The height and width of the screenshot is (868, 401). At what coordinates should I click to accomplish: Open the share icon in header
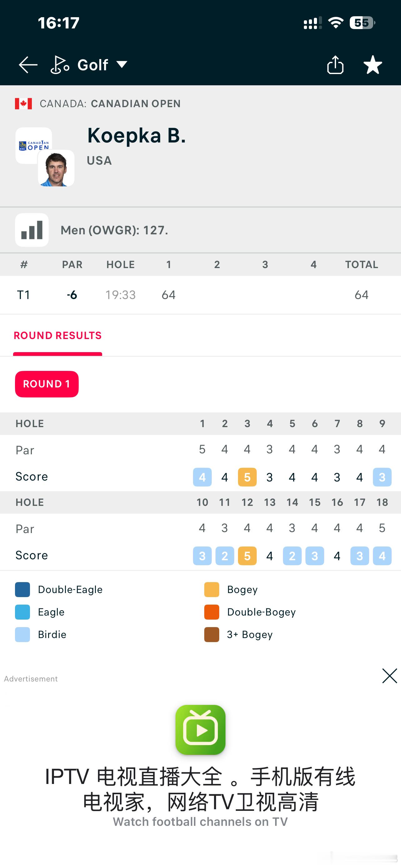(335, 65)
